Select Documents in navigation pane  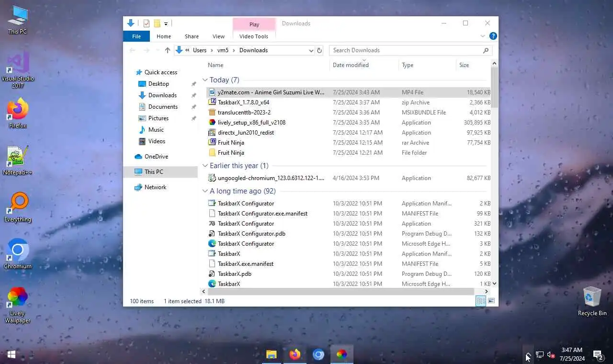(x=163, y=107)
